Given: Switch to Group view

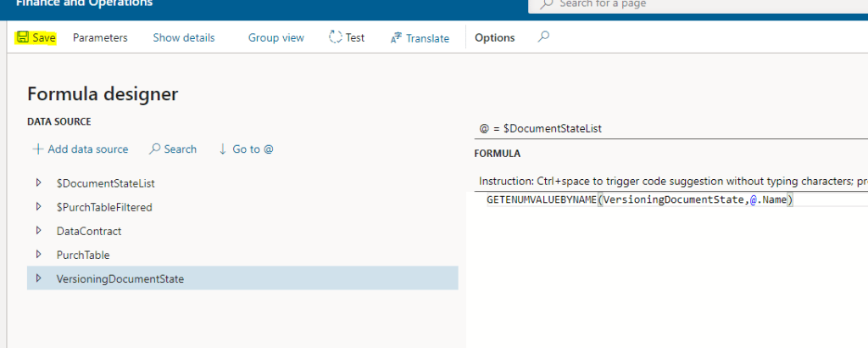Looking at the screenshot, I should (x=275, y=38).
